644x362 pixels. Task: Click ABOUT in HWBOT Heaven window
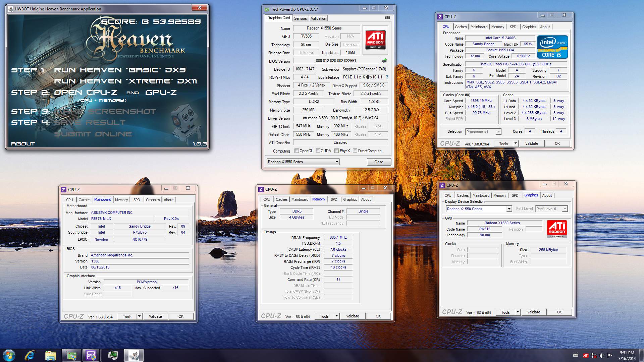click(23, 144)
